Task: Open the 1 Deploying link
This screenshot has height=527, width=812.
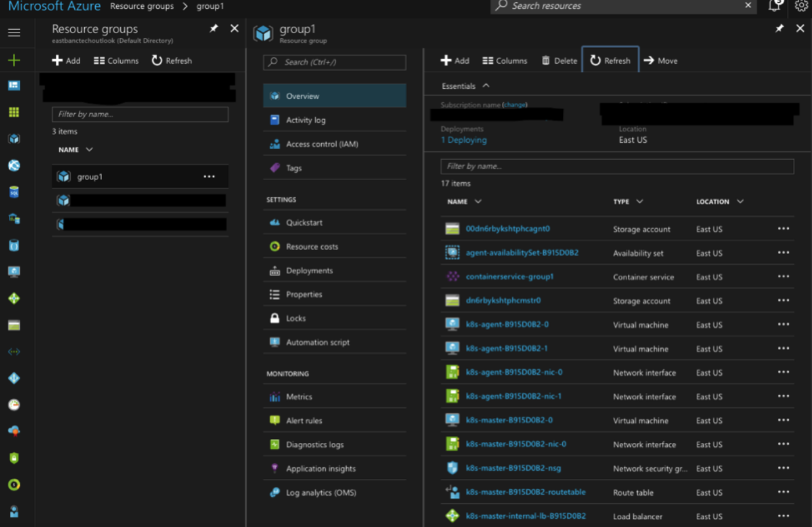Action: tap(464, 140)
